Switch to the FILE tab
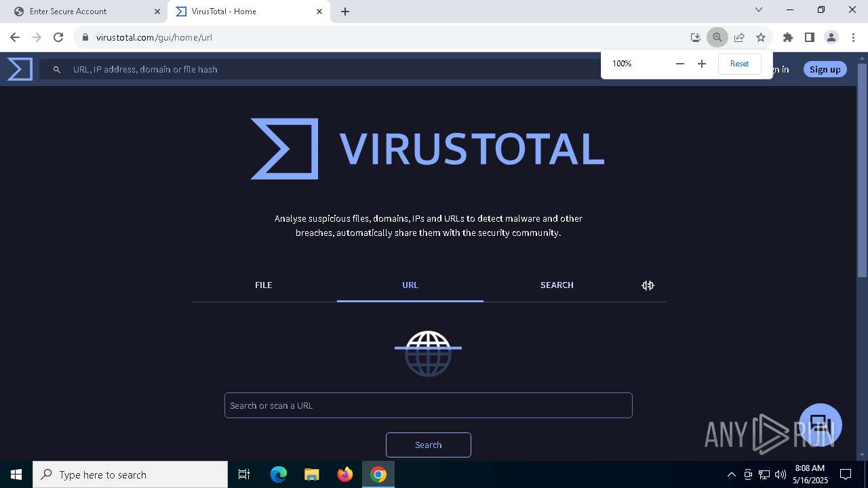 pyautogui.click(x=264, y=285)
